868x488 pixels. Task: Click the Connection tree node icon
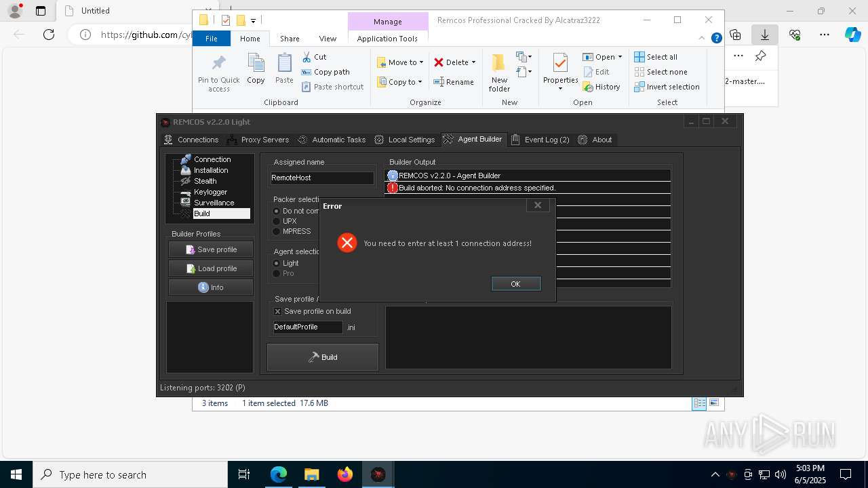[x=185, y=159]
